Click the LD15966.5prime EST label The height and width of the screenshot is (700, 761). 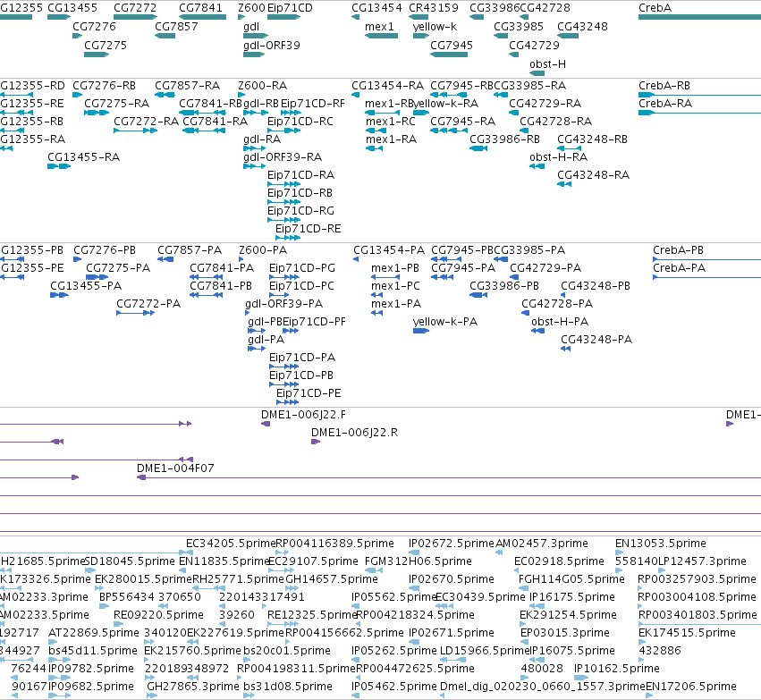[485, 651]
